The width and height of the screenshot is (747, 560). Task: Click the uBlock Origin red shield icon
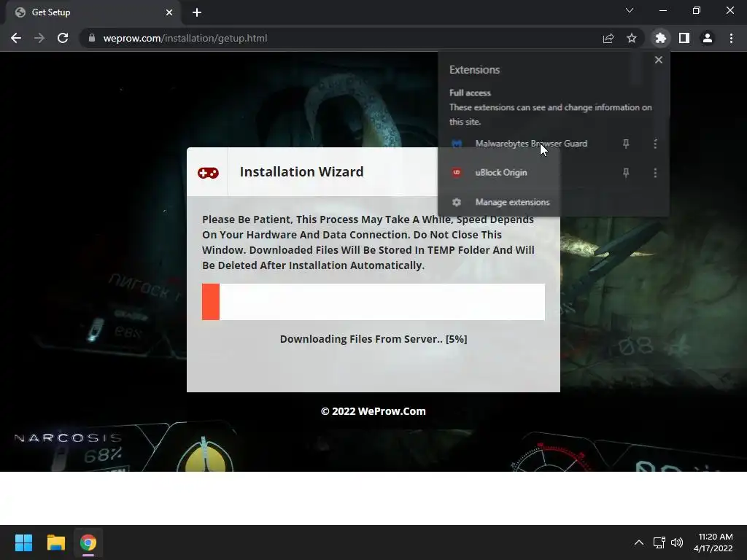(x=457, y=172)
